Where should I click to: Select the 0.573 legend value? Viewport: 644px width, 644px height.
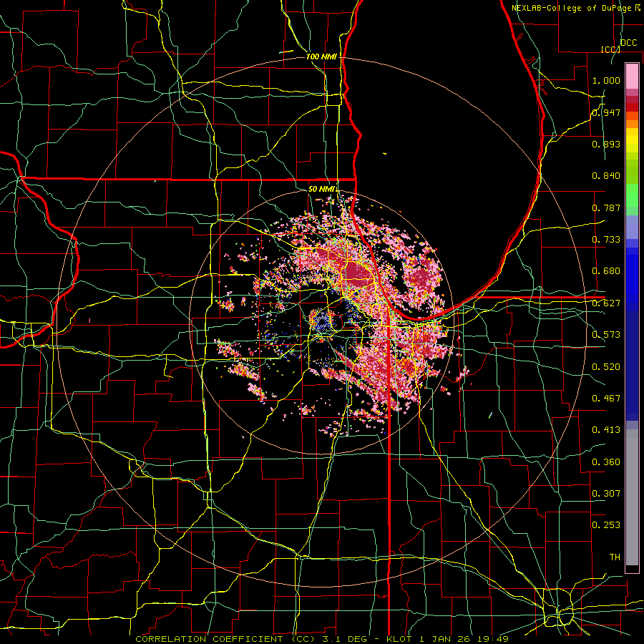click(606, 335)
